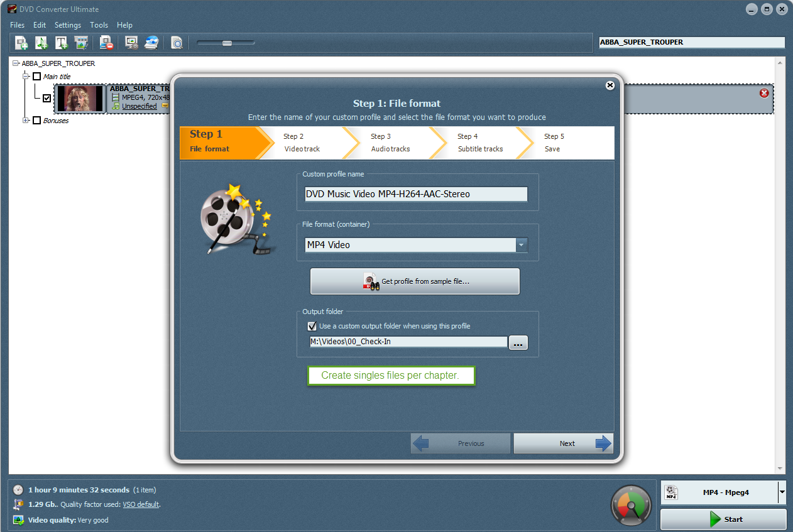Expand the Bonuses tree node
Viewport: 793px width, 532px height.
(x=26, y=121)
